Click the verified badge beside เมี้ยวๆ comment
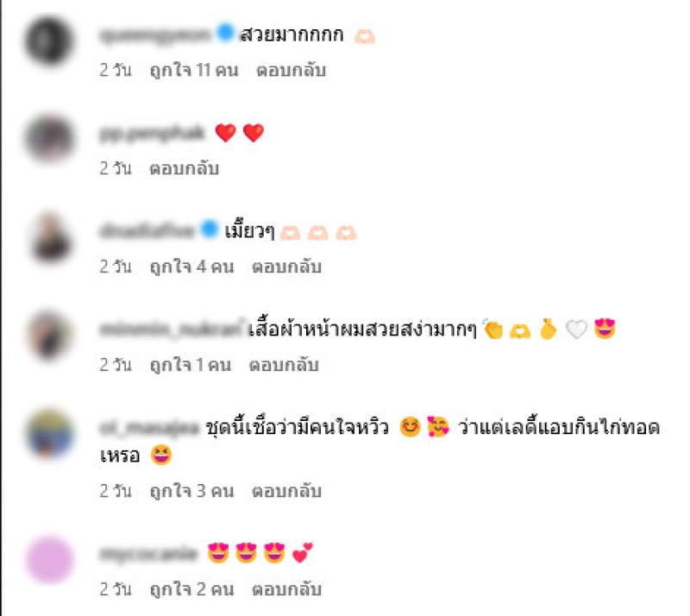690x616 pixels. [210, 229]
